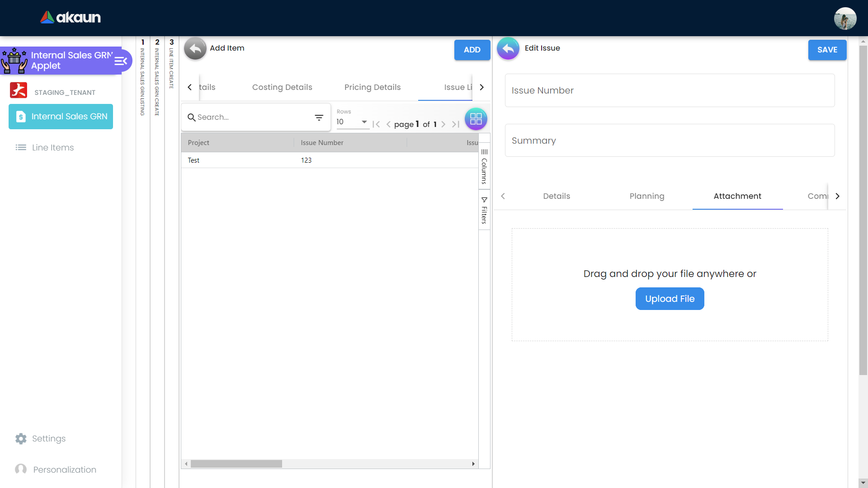Switch to the Planning tab

pos(646,196)
